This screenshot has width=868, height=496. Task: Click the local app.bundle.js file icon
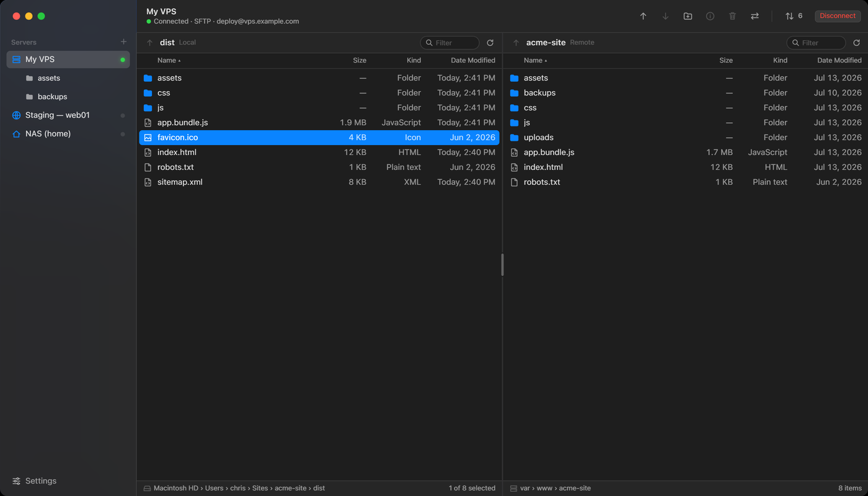coord(148,123)
